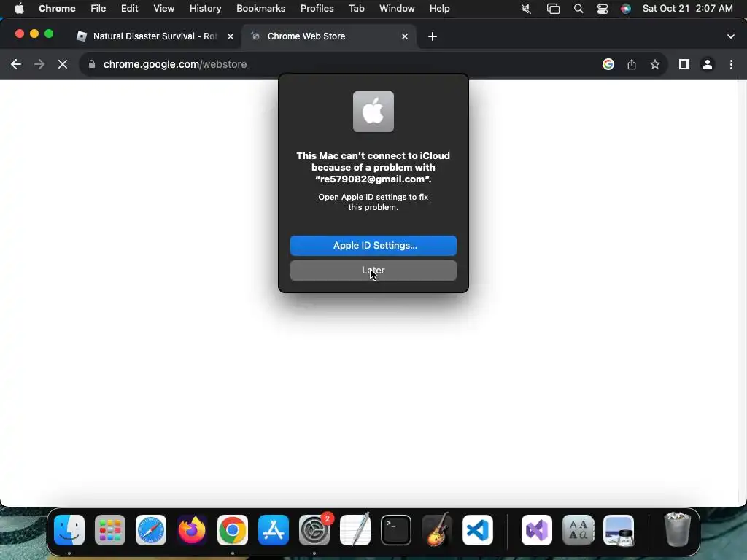Open the Trash from the Dock
Screen dimensions: 747x560
(x=677, y=529)
